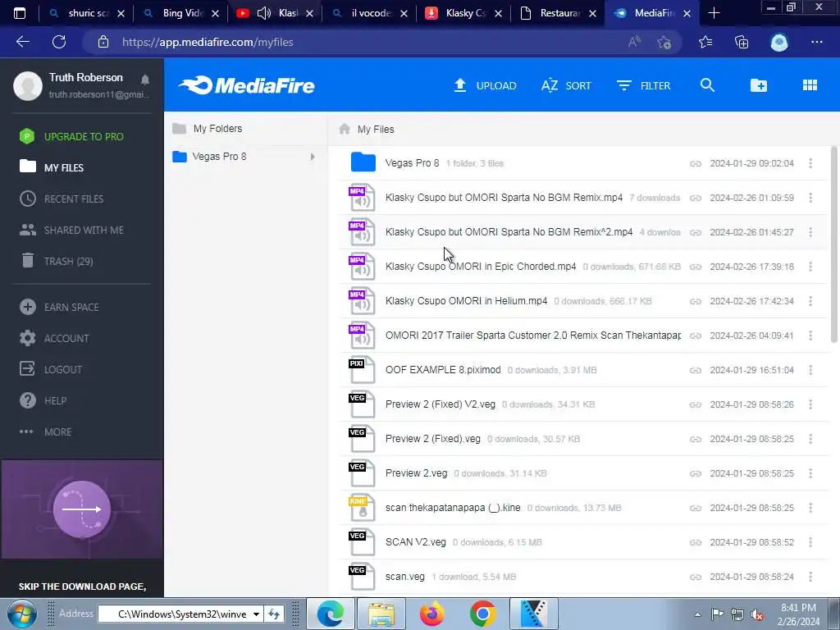Viewport: 840px width, 630px height.
Task: Click the MediaFire logo
Action: tap(246, 85)
